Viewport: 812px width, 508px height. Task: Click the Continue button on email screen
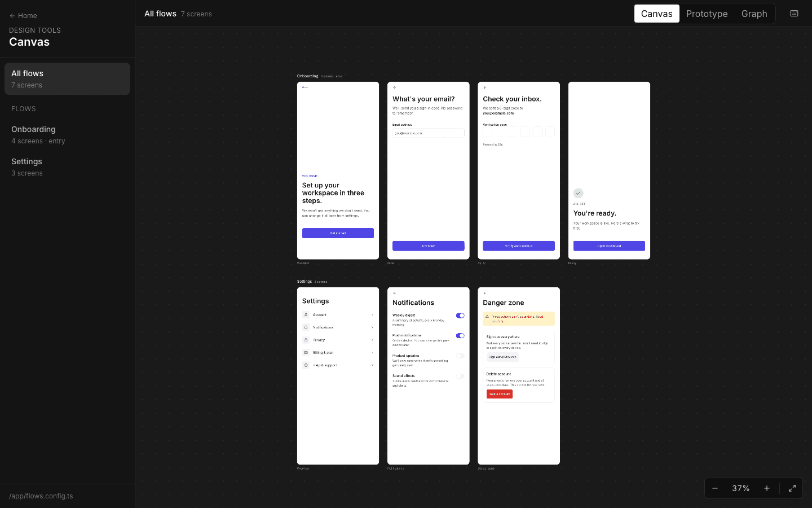point(429,246)
